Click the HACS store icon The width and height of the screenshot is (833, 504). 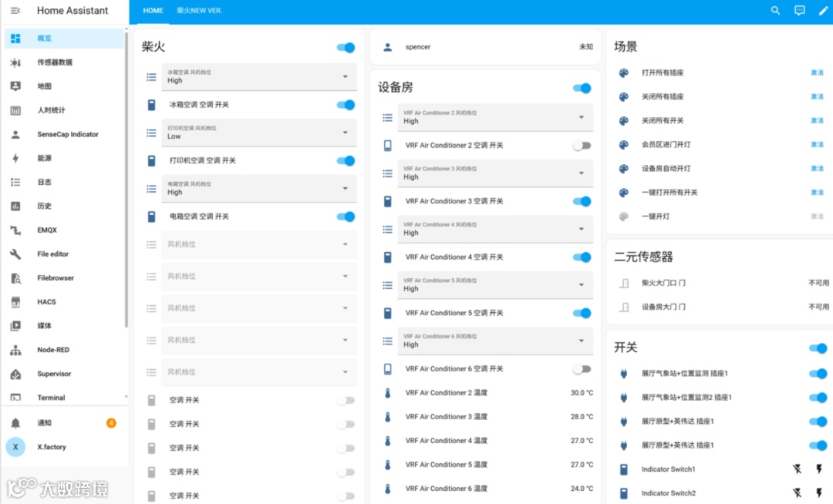pyautogui.click(x=15, y=302)
